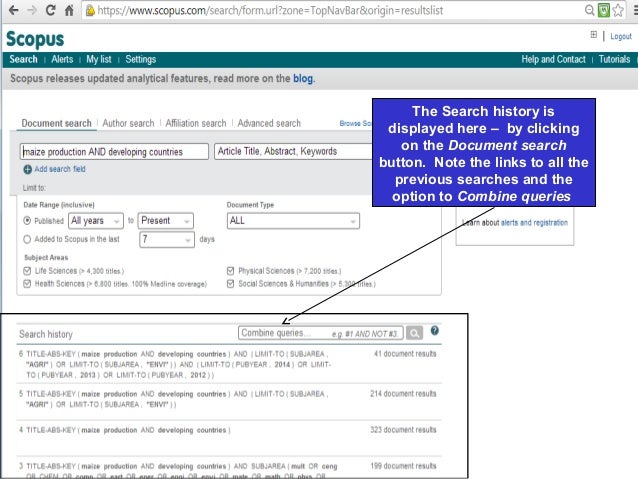The width and height of the screenshot is (638, 479).
Task: Click the green extension icon in address bar
Action: coord(603,10)
